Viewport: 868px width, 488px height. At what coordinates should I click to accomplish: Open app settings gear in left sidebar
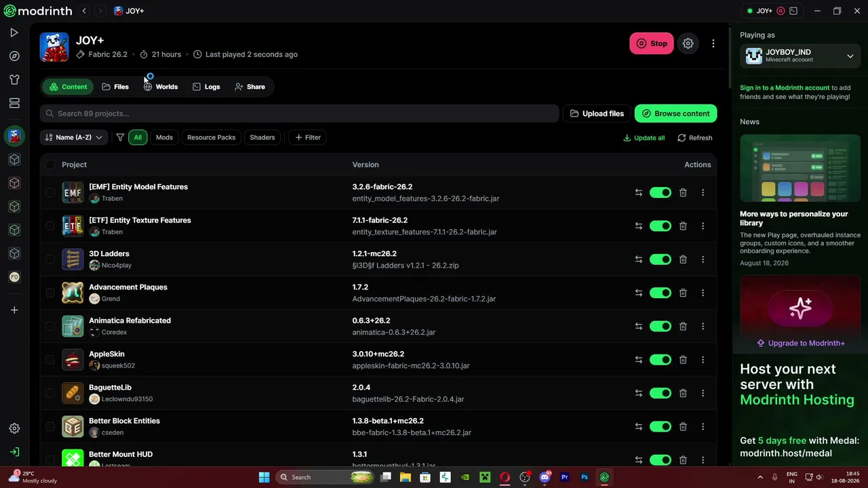14,428
